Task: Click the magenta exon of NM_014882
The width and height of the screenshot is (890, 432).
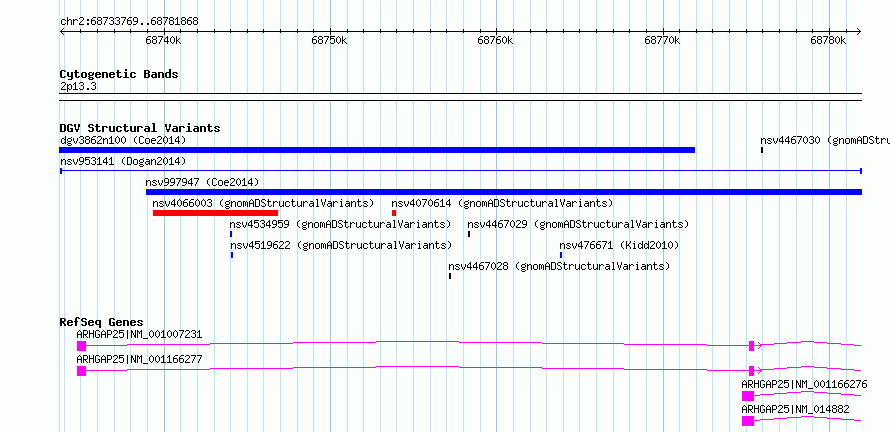Action: [748, 421]
